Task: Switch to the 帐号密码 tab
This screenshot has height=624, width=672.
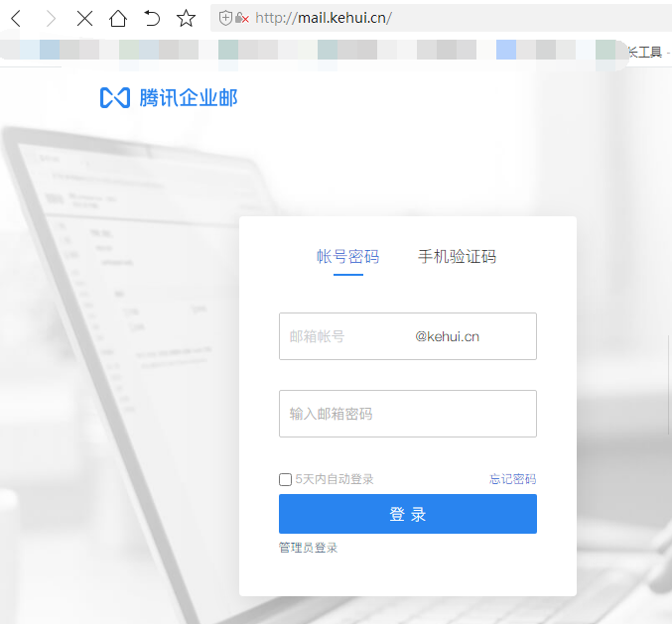Action: pyautogui.click(x=347, y=257)
